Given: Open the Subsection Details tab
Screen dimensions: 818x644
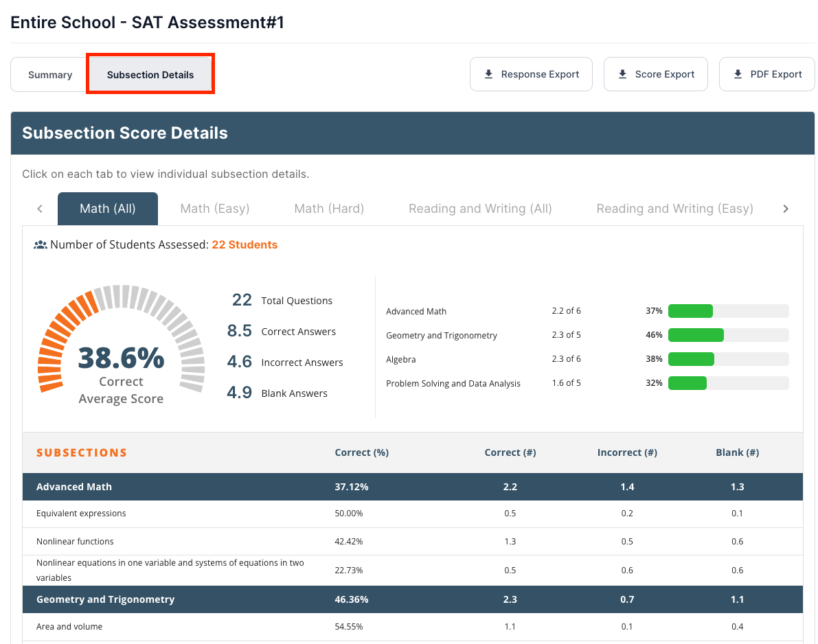Looking at the screenshot, I should [150, 75].
